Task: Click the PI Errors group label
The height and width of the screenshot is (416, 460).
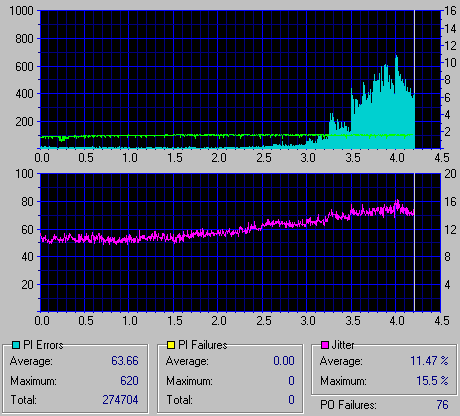Action: (x=43, y=345)
